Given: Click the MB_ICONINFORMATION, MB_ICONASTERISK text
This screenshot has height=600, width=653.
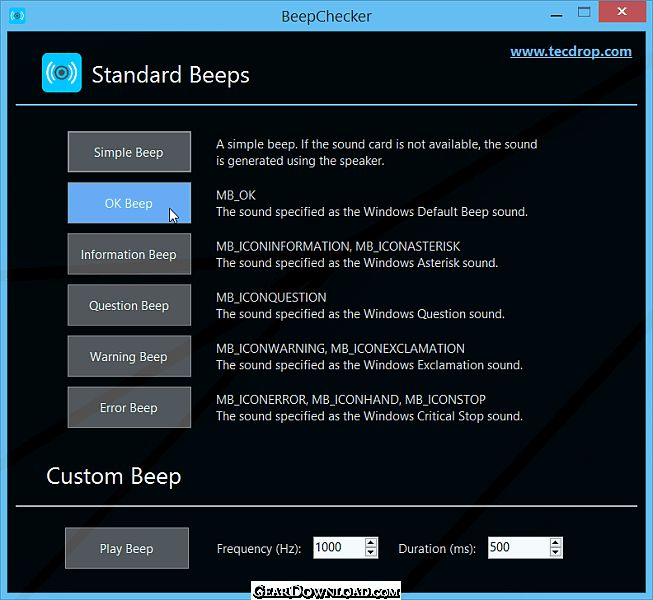Looking at the screenshot, I should tap(338, 246).
